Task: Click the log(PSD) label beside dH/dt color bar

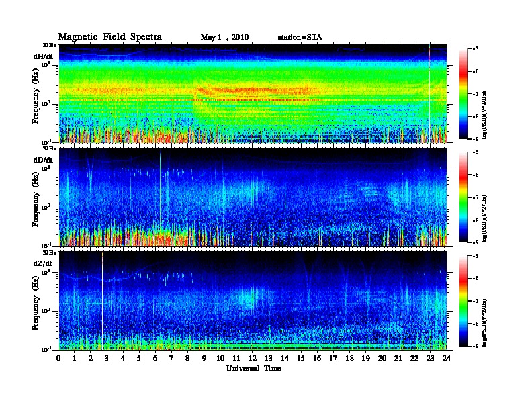Action: click(484, 114)
